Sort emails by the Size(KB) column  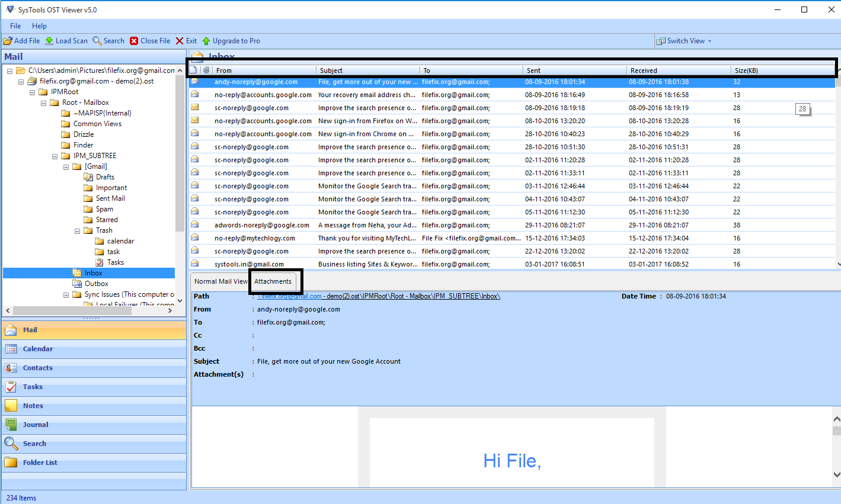point(782,70)
